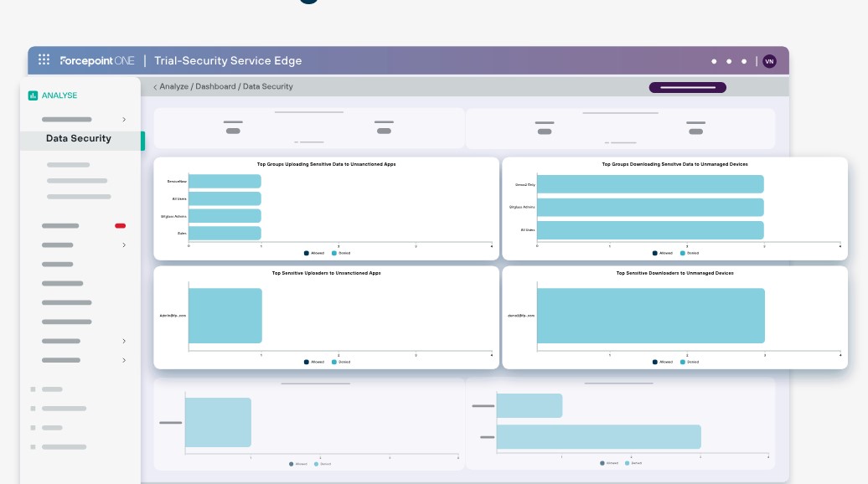The width and height of the screenshot is (868, 484).
Task: Click the Demo2 Only bar
Action: coord(650,184)
